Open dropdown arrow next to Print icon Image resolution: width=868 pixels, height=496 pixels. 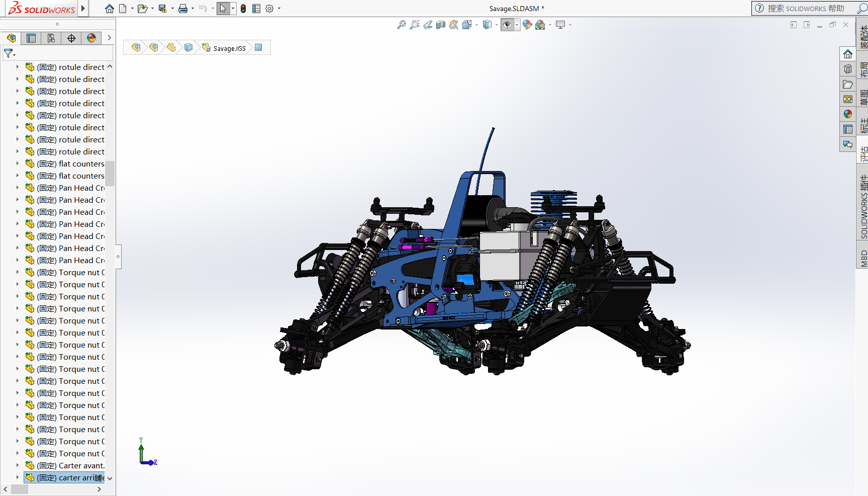coord(192,9)
